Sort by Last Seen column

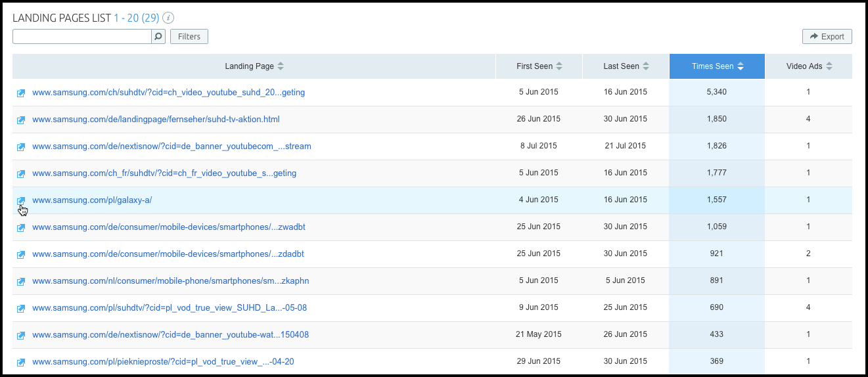click(x=626, y=66)
